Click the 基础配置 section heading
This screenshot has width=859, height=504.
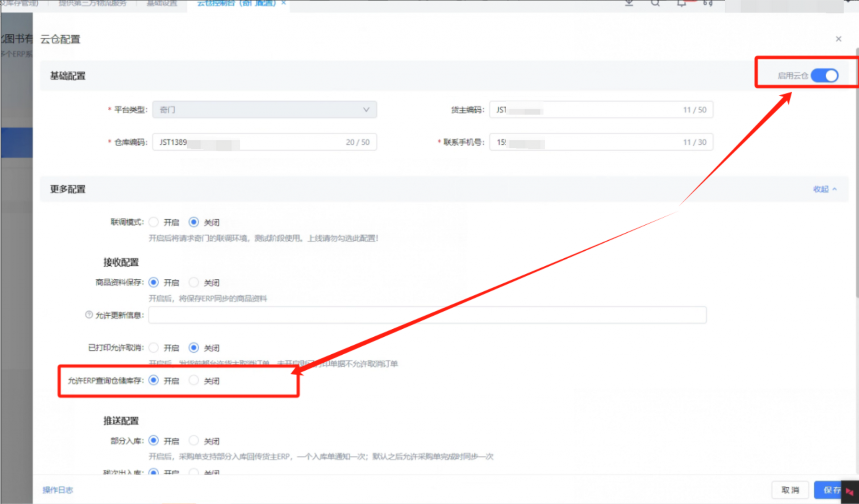pyautogui.click(x=68, y=76)
